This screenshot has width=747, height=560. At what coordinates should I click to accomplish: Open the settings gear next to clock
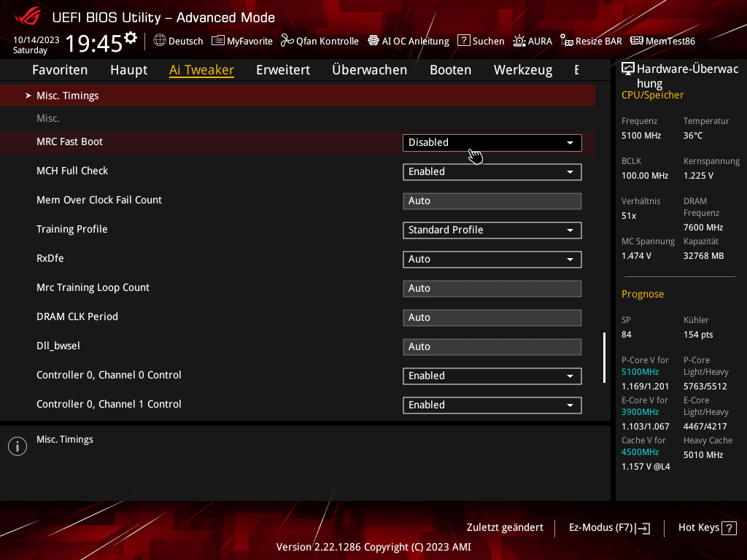pos(131,37)
